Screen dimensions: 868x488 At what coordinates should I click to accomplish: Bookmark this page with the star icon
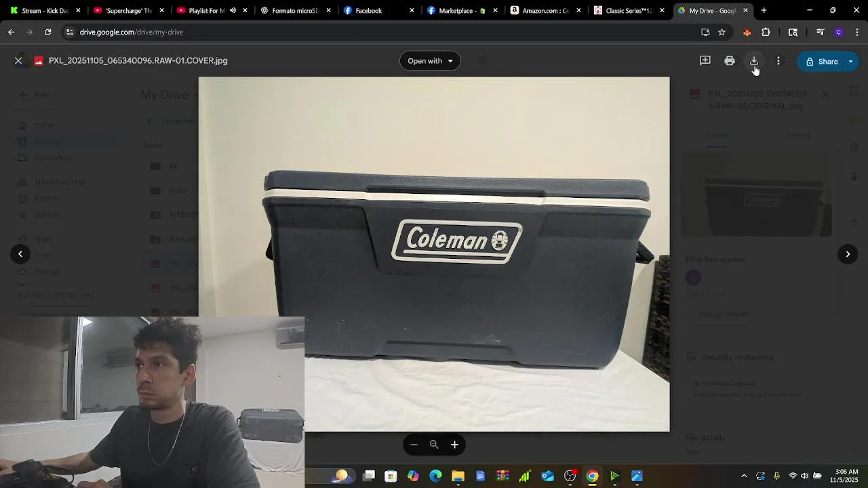tap(722, 32)
